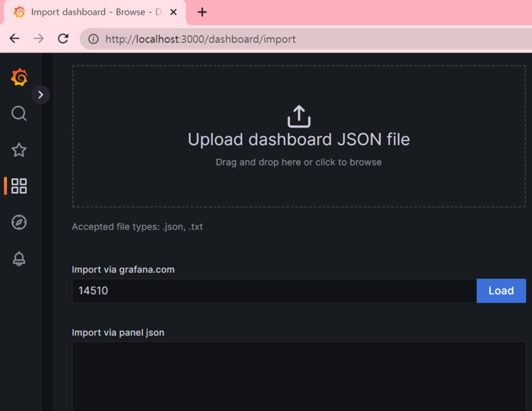Select the Import dashboard browser tab
This screenshot has height=411, width=532.
click(x=95, y=12)
